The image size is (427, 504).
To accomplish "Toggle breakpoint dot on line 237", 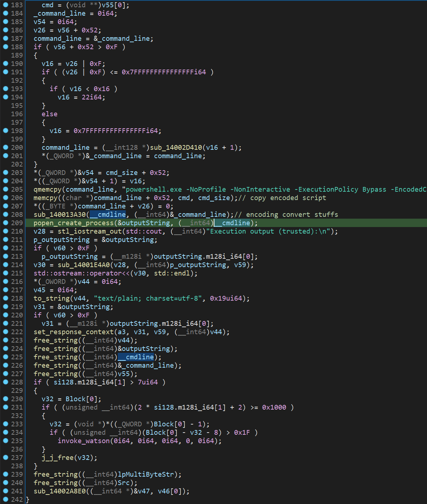I will (5, 458).
